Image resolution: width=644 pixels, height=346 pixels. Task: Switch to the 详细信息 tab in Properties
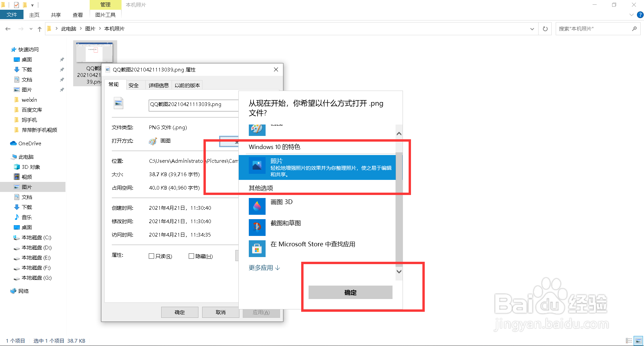[159, 85]
